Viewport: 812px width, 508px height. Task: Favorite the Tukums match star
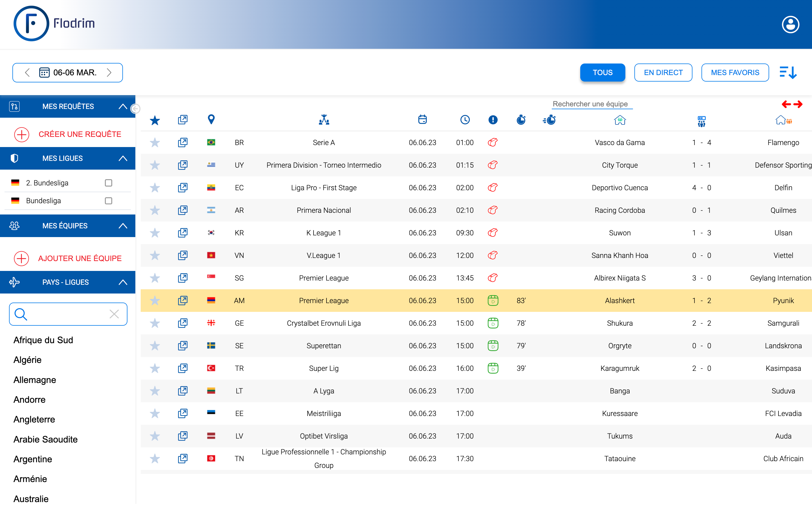[155, 436]
